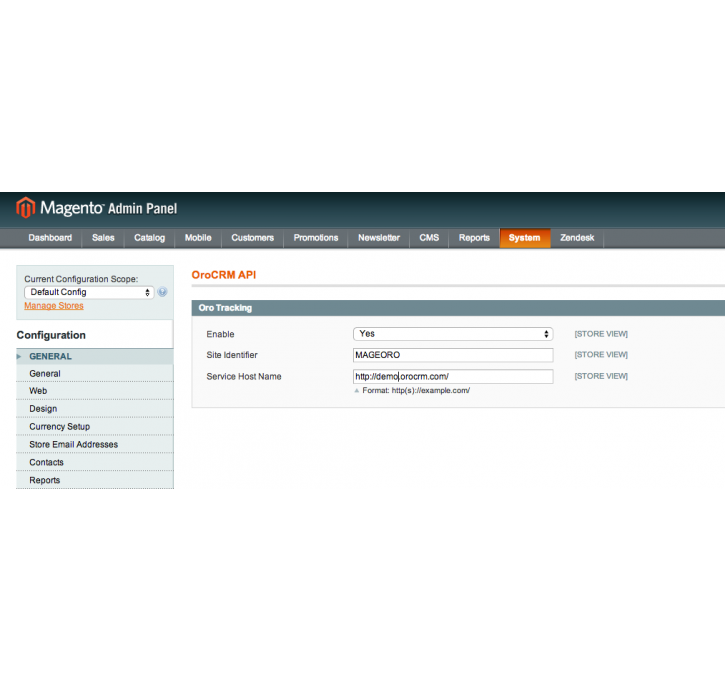This screenshot has height=680, width=725.
Task: Select Currency Setup in the sidebar
Action: (x=95, y=427)
